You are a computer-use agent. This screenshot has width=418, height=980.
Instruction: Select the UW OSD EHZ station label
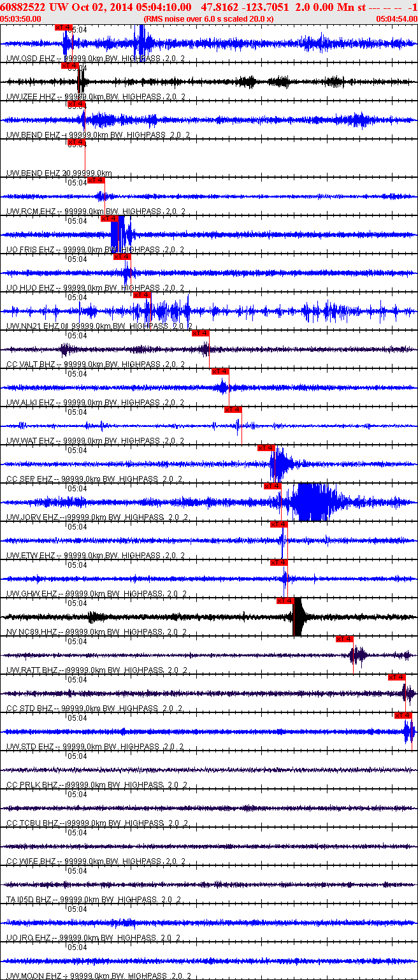[96, 59]
